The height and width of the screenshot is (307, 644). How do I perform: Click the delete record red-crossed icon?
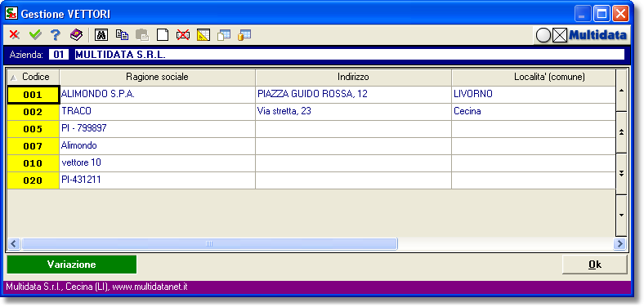pyautogui.click(x=183, y=35)
